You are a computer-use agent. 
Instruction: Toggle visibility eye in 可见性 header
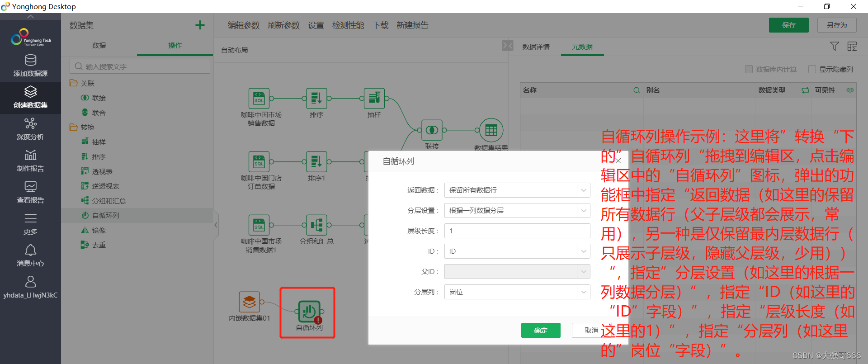click(850, 90)
